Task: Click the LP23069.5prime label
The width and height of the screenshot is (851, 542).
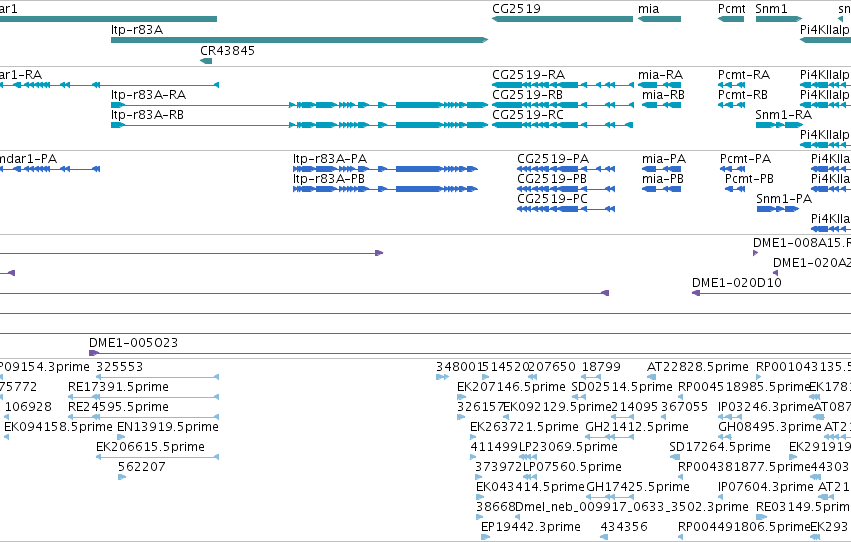Action: [568, 447]
